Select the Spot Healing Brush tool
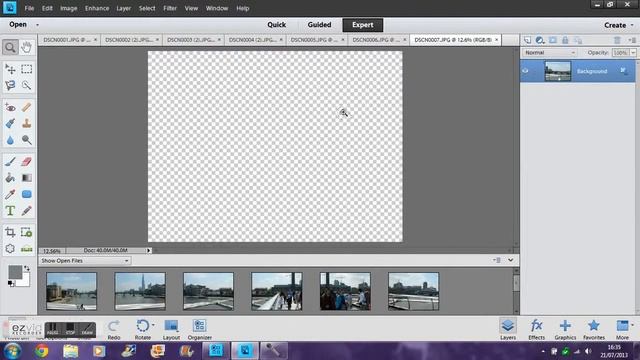640x360 pixels. click(x=27, y=107)
